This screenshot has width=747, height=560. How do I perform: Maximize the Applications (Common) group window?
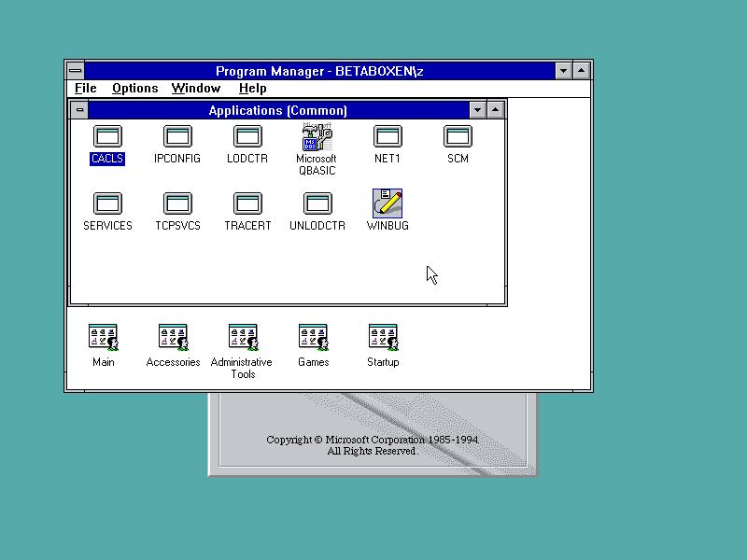496,110
